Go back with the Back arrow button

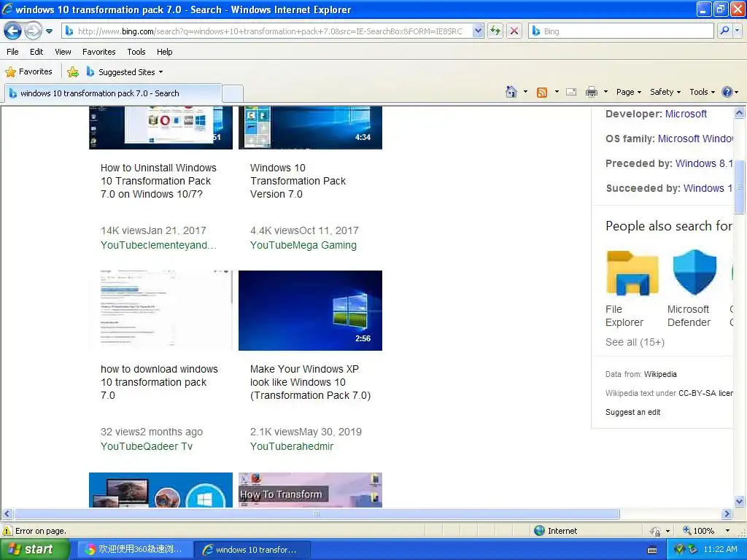click(x=12, y=31)
